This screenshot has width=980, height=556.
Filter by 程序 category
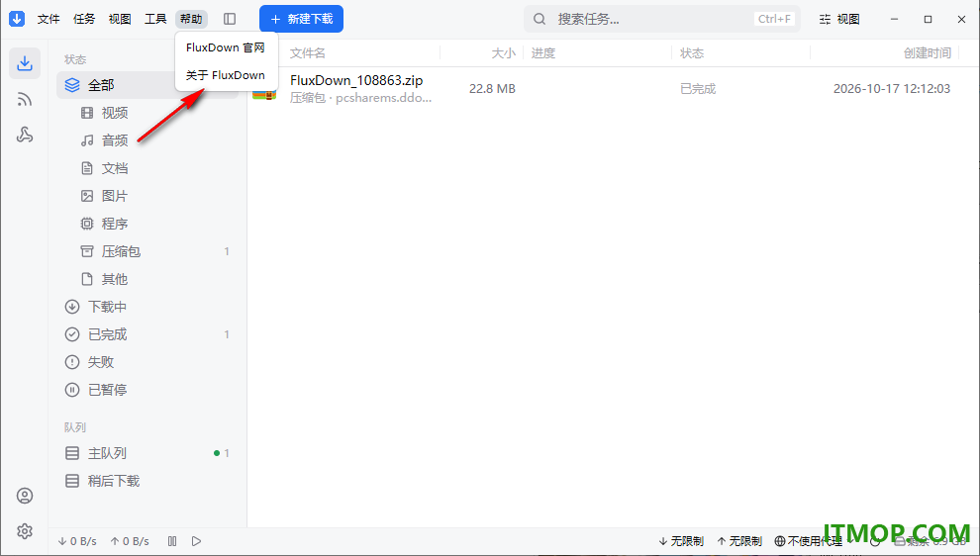pos(147,224)
